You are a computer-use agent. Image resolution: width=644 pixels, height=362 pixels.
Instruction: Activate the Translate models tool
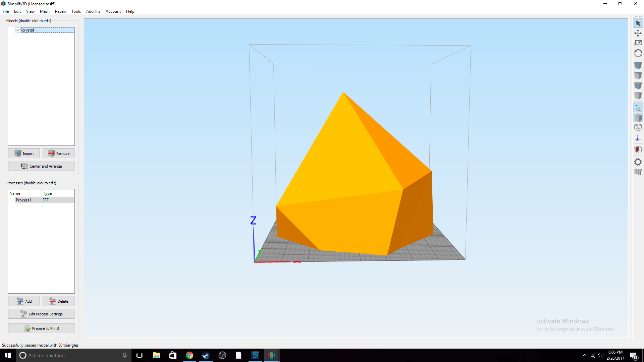tap(638, 33)
